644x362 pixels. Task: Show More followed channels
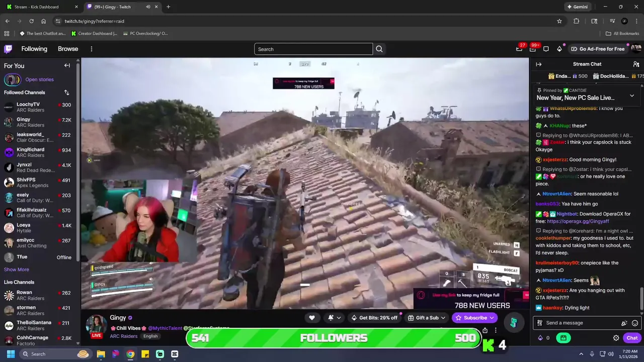(17, 269)
